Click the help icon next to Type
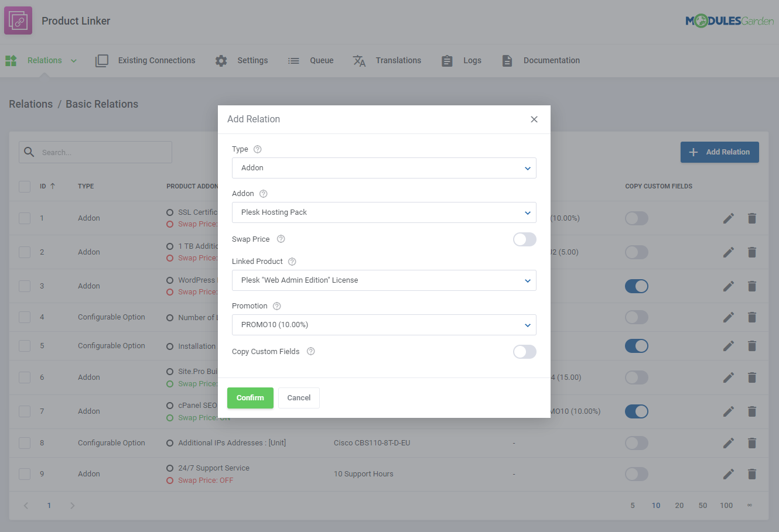 pos(257,149)
